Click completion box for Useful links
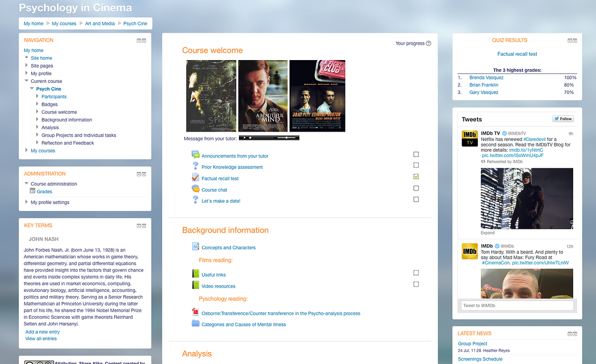596x364 pixels. (416, 273)
